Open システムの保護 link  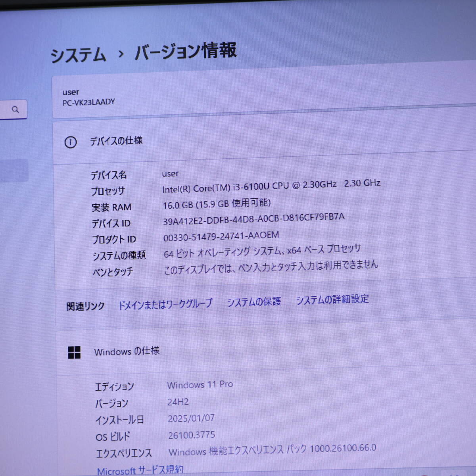pyautogui.click(x=254, y=302)
